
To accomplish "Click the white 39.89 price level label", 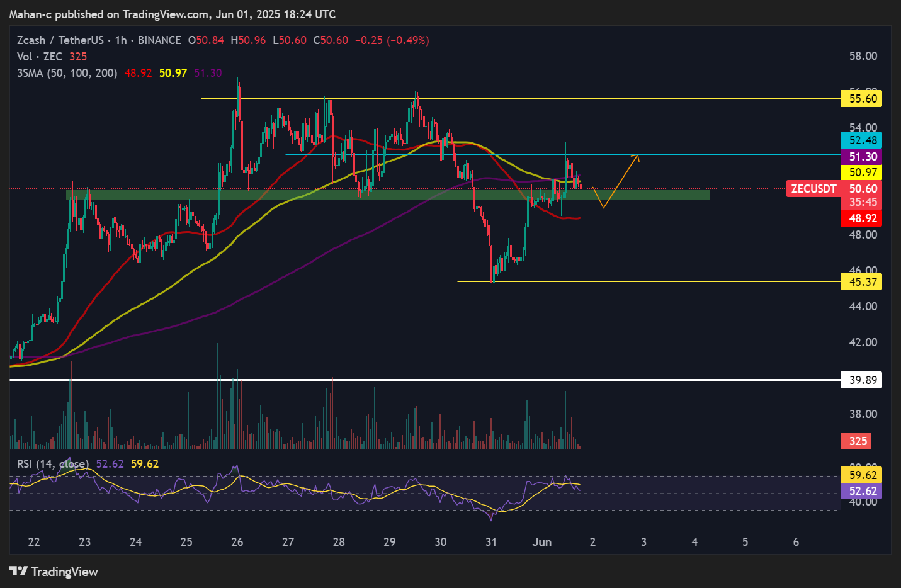I will click(x=862, y=380).
